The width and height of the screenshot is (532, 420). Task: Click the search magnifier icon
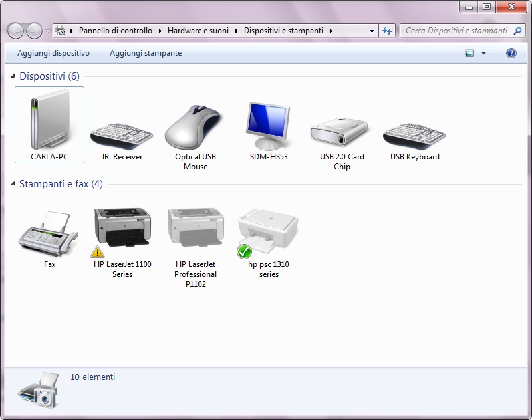click(517, 31)
